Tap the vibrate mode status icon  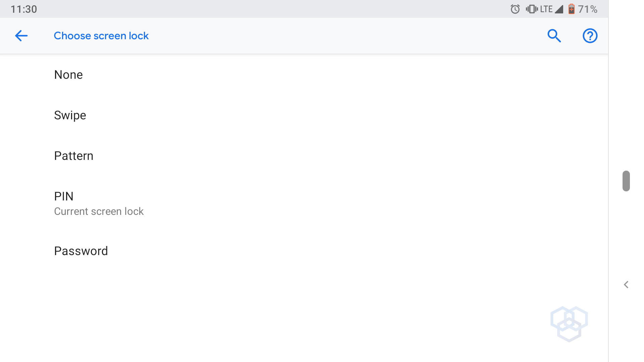(532, 9)
